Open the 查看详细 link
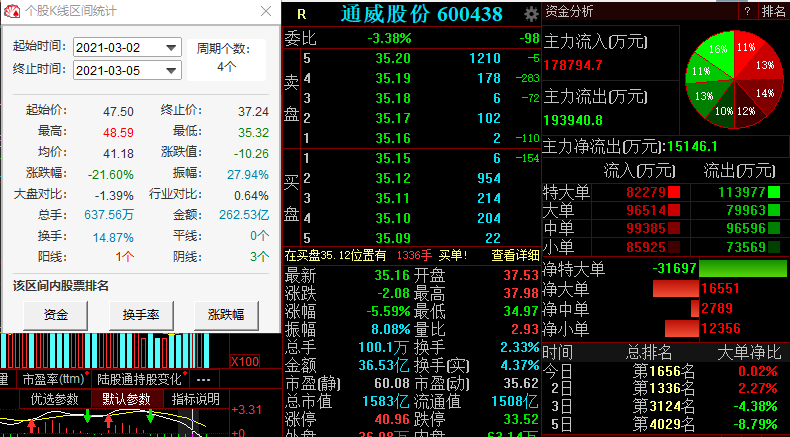The image size is (790, 437). (515, 256)
